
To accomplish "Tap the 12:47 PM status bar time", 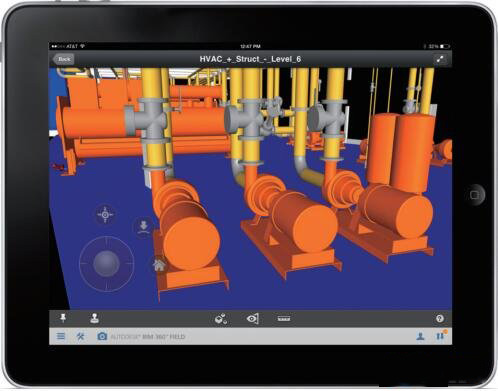I will [x=250, y=46].
